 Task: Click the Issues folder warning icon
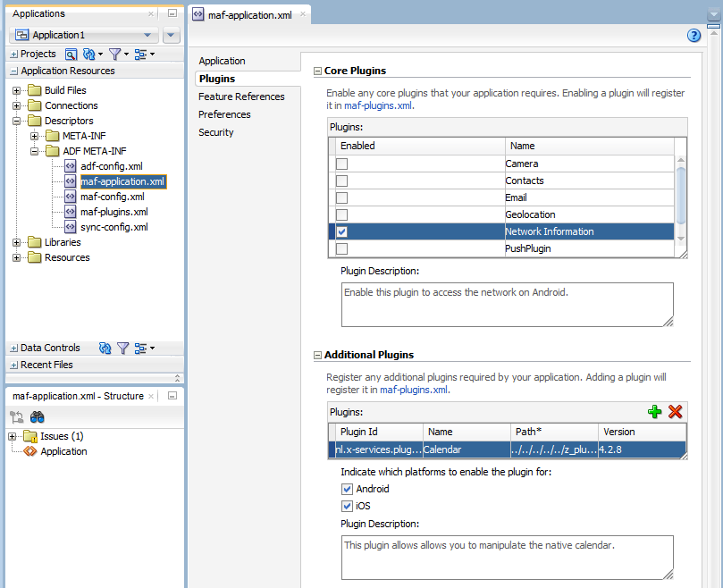pyautogui.click(x=30, y=436)
